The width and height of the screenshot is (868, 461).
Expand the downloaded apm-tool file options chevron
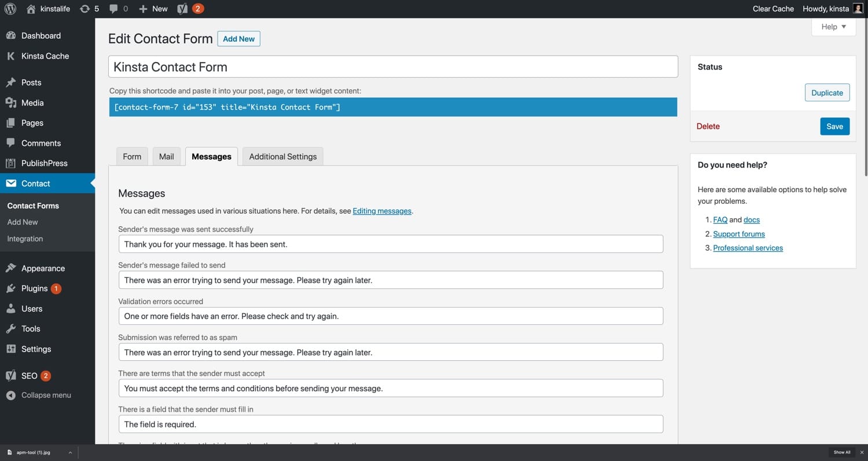click(70, 452)
